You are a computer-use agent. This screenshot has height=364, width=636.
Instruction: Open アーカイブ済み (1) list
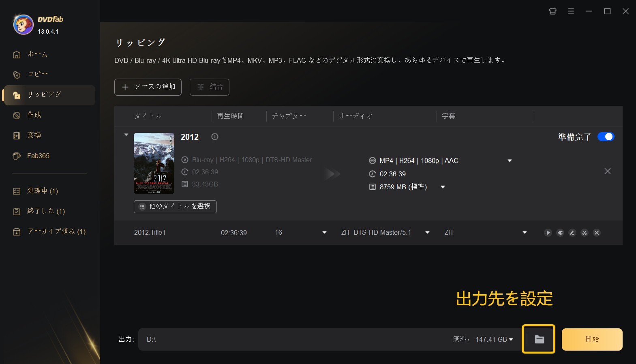(x=49, y=231)
